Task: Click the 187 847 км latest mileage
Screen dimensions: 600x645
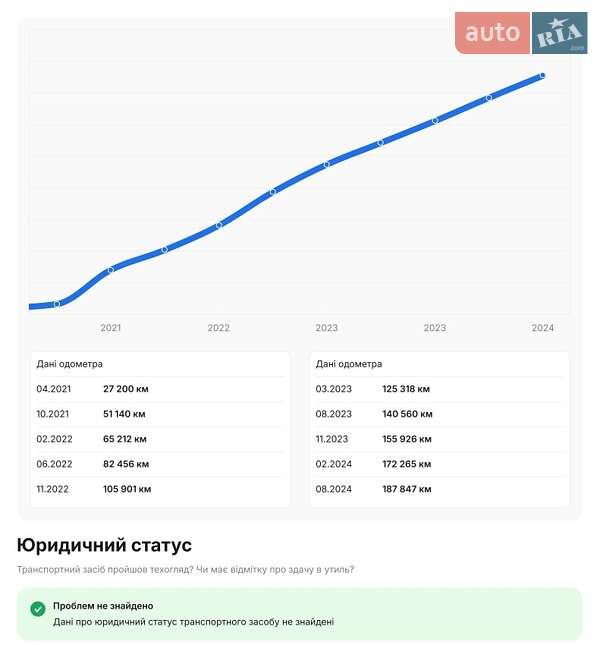Action: [x=407, y=489]
